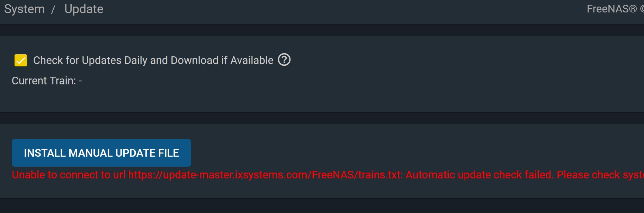Click the 'Current Train:' label
Screen dimensions: 644x213
tap(44, 81)
